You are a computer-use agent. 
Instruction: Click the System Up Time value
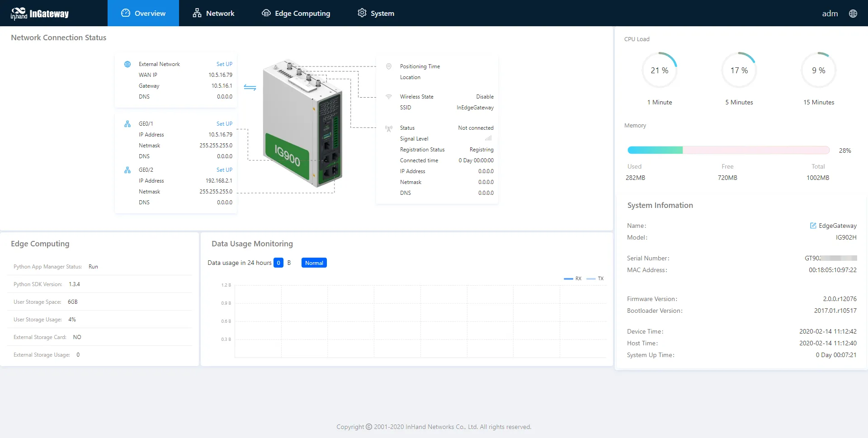click(x=836, y=355)
